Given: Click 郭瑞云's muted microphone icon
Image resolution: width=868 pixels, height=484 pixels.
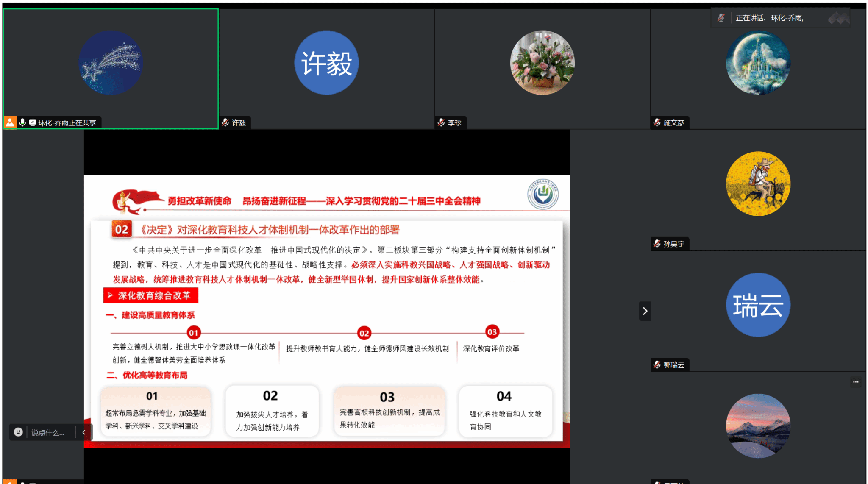Looking at the screenshot, I should 657,365.
